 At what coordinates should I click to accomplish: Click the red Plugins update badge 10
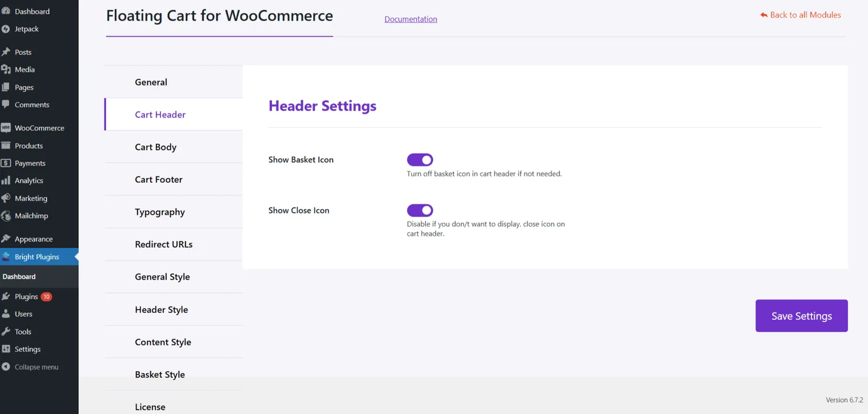46,296
